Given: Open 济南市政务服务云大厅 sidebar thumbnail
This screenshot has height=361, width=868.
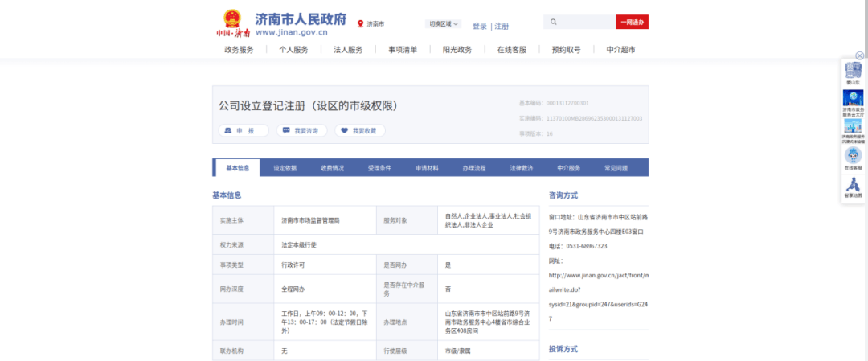Looking at the screenshot, I should 852,100.
